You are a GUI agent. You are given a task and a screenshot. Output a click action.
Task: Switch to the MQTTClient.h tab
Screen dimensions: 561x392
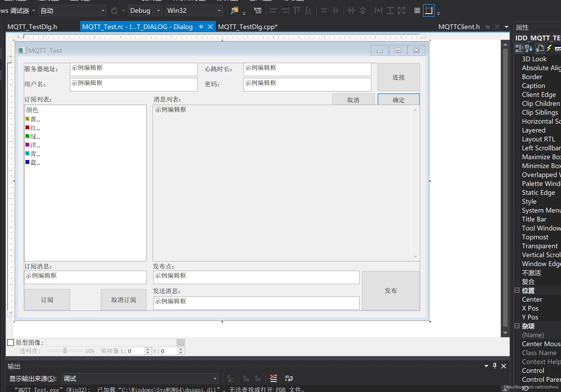pyautogui.click(x=459, y=26)
